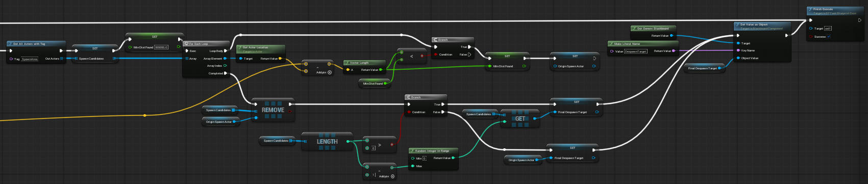The image size is (868, 184).
Task: Edit the 1 value on integer subtract node
Action: click(x=374, y=175)
